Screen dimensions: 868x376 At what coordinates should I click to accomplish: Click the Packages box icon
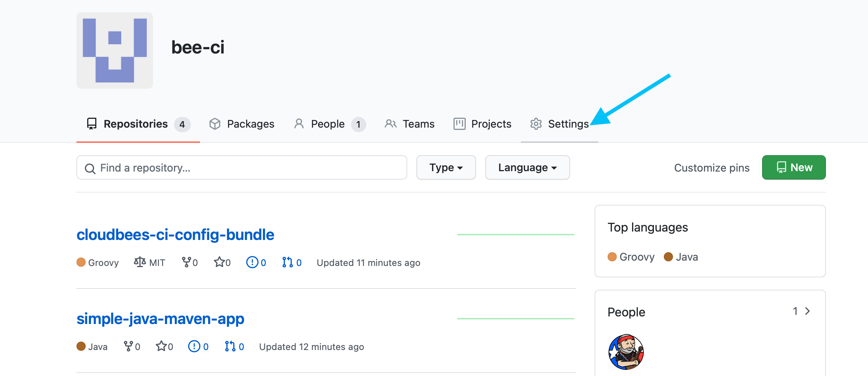[x=215, y=124]
